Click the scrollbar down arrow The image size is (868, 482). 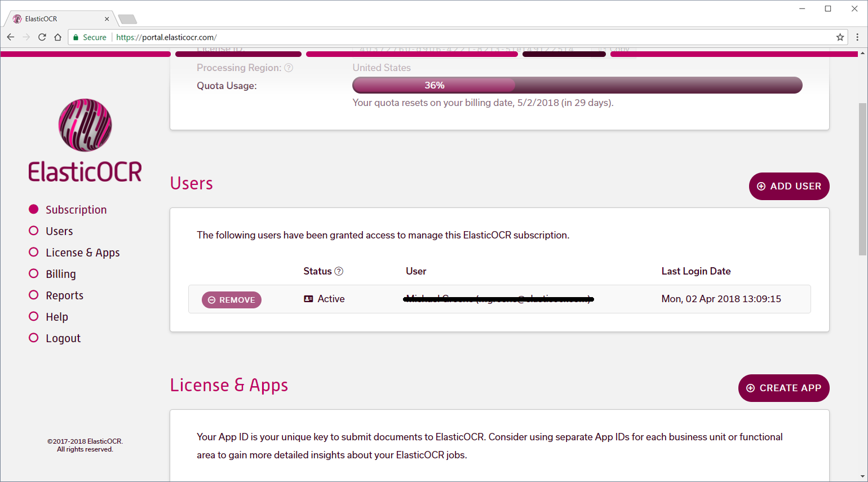coord(862,477)
